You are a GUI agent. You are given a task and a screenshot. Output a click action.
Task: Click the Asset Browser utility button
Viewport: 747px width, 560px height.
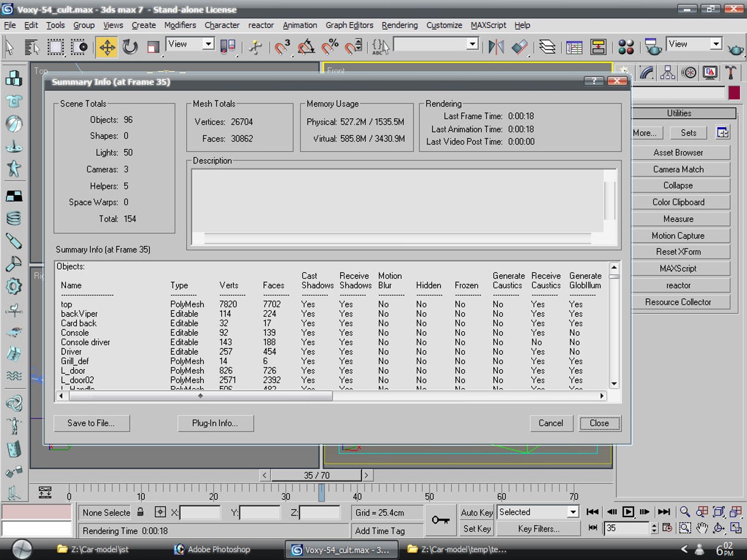coord(679,152)
